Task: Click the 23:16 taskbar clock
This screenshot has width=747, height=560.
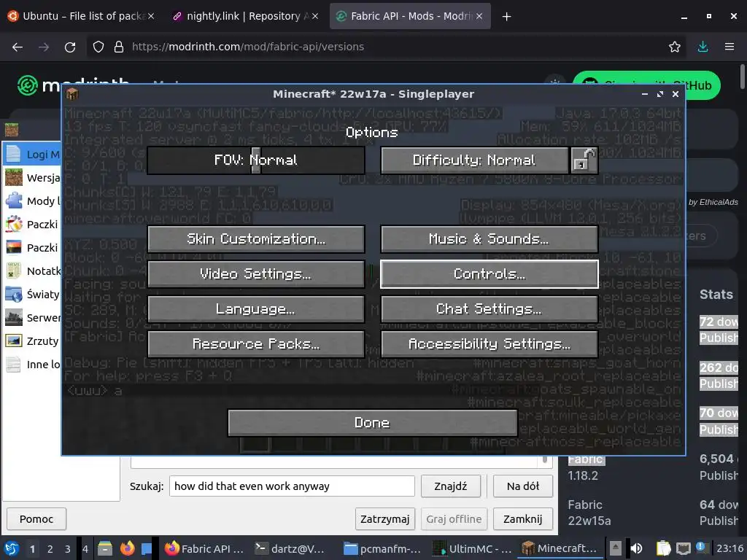Action: click(x=729, y=549)
